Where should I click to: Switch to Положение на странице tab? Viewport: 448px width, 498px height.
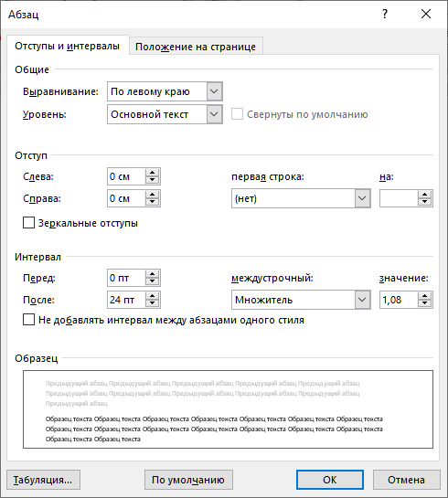[x=196, y=47]
